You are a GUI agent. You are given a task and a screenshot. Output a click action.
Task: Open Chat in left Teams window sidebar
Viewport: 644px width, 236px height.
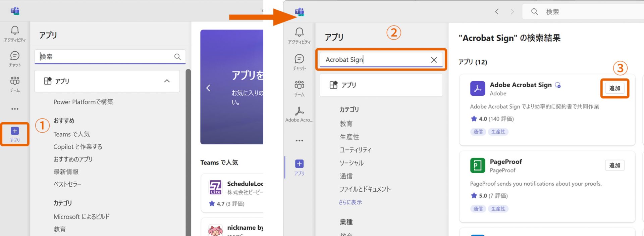click(x=15, y=59)
